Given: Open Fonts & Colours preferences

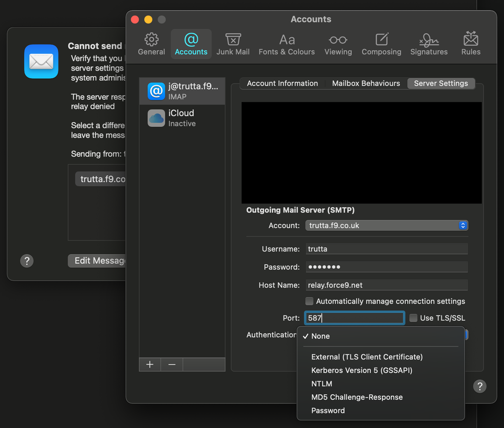Looking at the screenshot, I should click(287, 44).
